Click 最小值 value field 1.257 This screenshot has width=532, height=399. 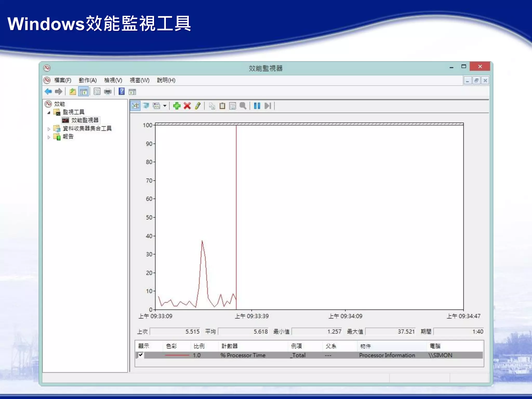(x=317, y=331)
